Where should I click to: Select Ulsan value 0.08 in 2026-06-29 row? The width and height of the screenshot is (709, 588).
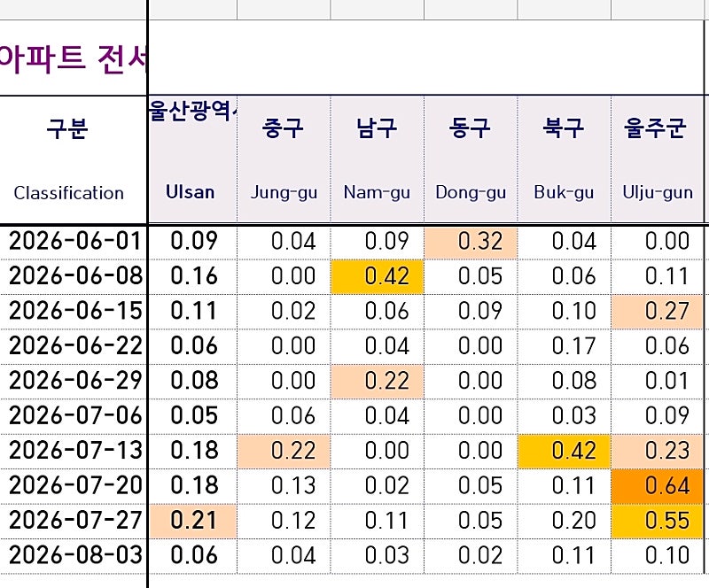pos(192,381)
